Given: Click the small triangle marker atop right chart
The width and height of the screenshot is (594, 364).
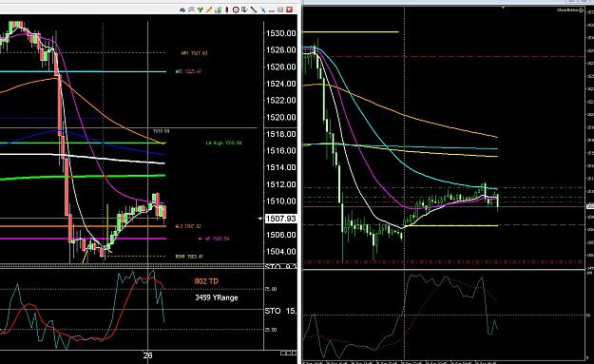Looking at the screenshot, I should point(503,8).
